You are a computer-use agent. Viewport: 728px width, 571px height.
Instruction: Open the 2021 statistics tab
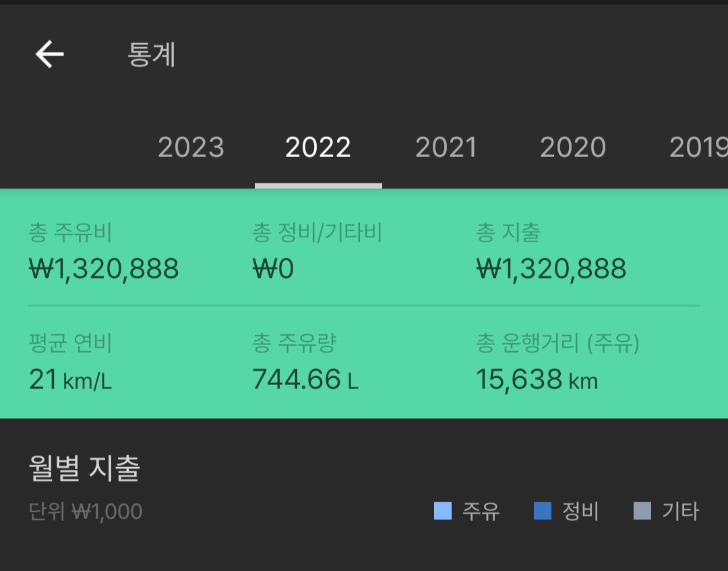click(x=446, y=148)
